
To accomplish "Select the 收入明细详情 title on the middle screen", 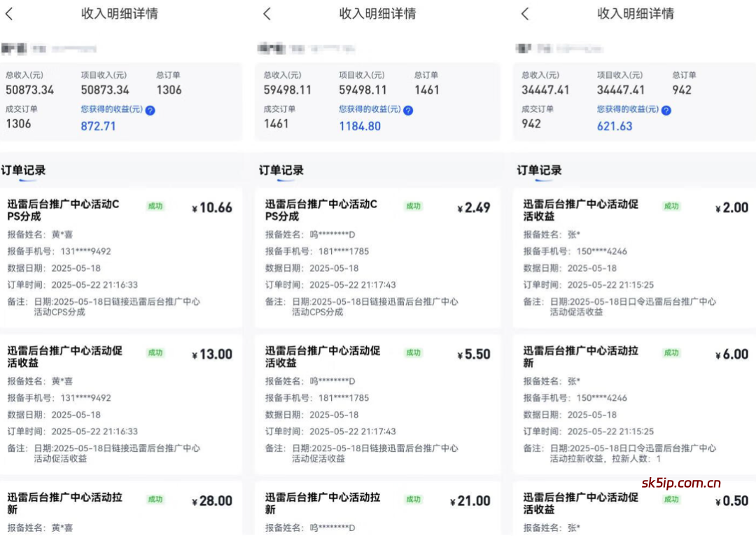I will click(377, 13).
